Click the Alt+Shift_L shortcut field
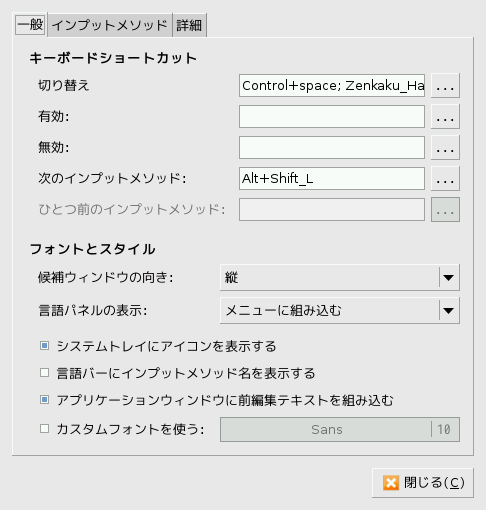 (x=332, y=179)
